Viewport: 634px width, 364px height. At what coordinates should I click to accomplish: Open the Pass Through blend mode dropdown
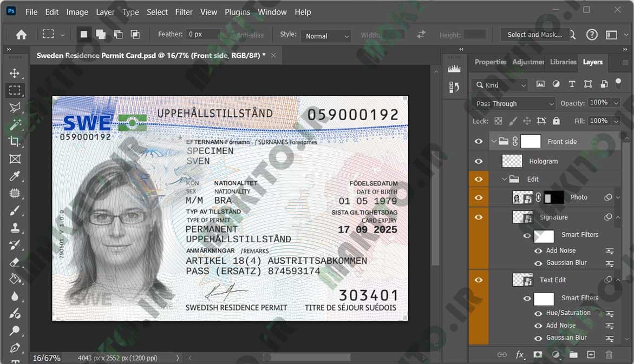[514, 103]
